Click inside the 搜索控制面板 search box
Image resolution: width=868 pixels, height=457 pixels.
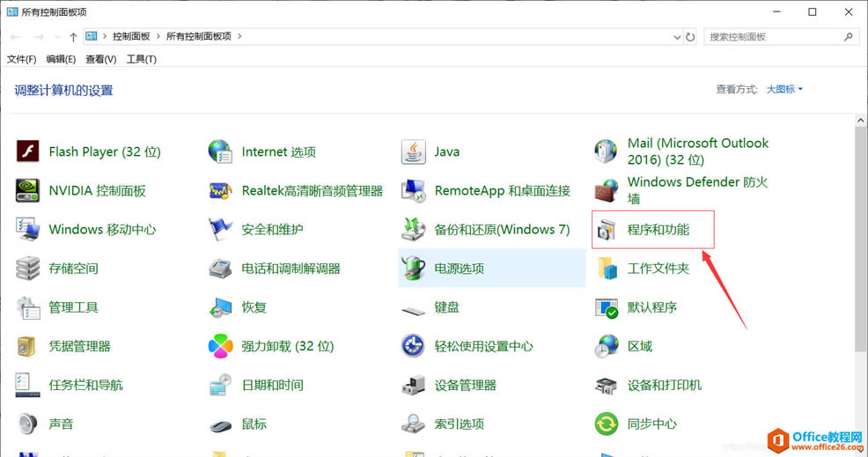(x=773, y=37)
